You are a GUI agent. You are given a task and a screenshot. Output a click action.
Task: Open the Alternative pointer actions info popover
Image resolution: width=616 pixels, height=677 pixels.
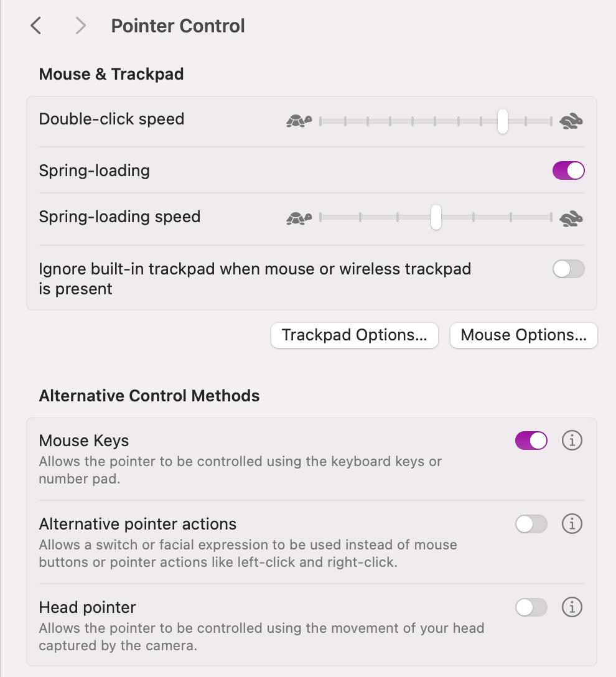click(x=572, y=524)
